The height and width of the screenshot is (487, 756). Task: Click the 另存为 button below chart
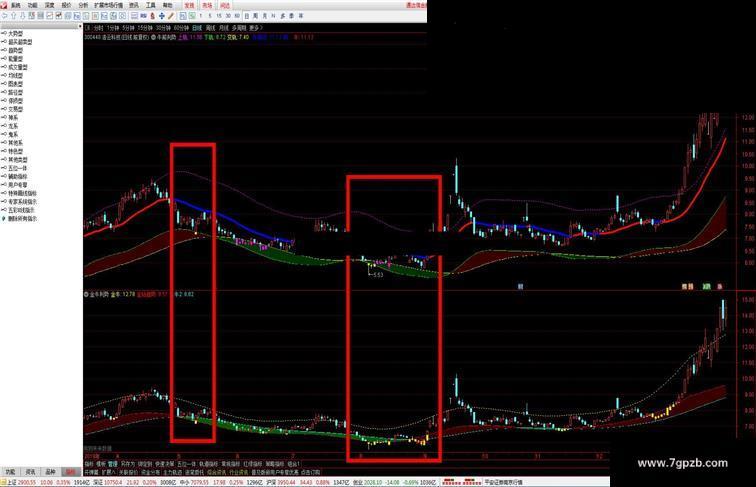[128, 464]
